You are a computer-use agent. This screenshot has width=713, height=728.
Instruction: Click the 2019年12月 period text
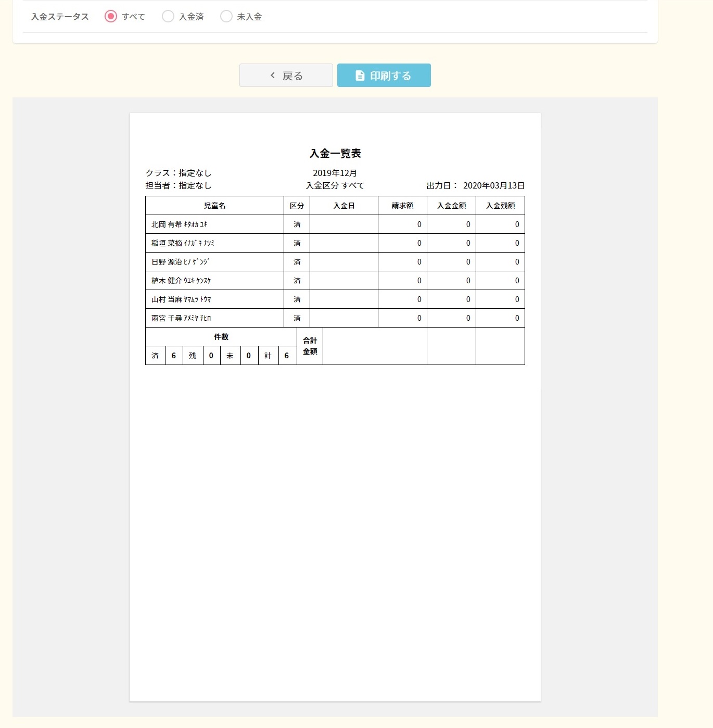335,173
